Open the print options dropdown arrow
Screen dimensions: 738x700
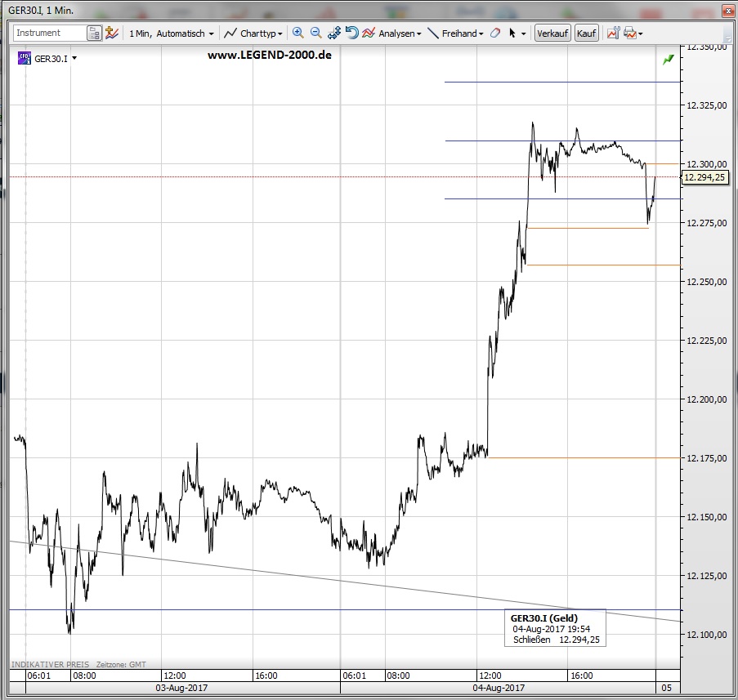(641, 33)
